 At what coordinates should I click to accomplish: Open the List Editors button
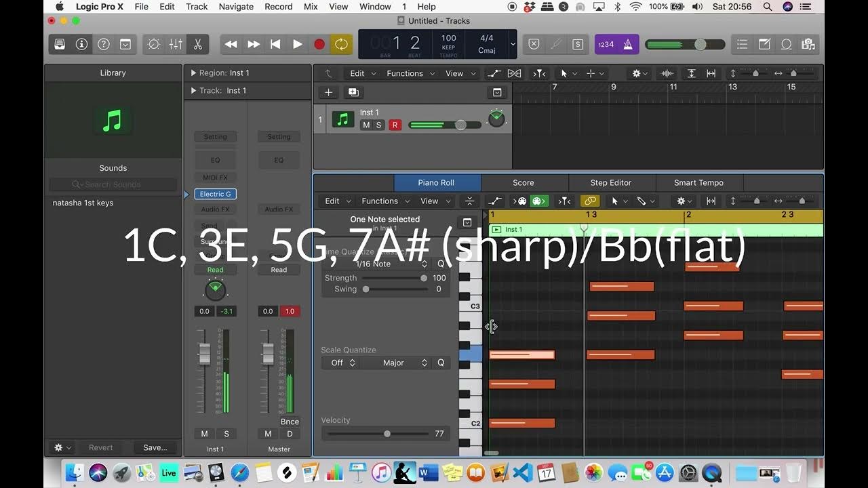pos(742,44)
